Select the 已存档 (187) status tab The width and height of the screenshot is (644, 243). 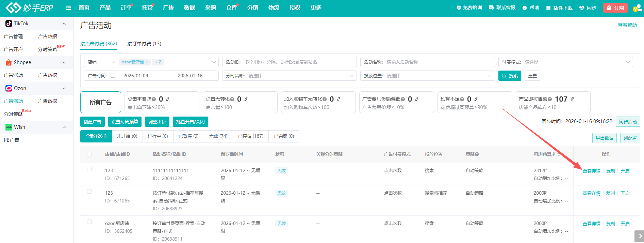[251, 136]
